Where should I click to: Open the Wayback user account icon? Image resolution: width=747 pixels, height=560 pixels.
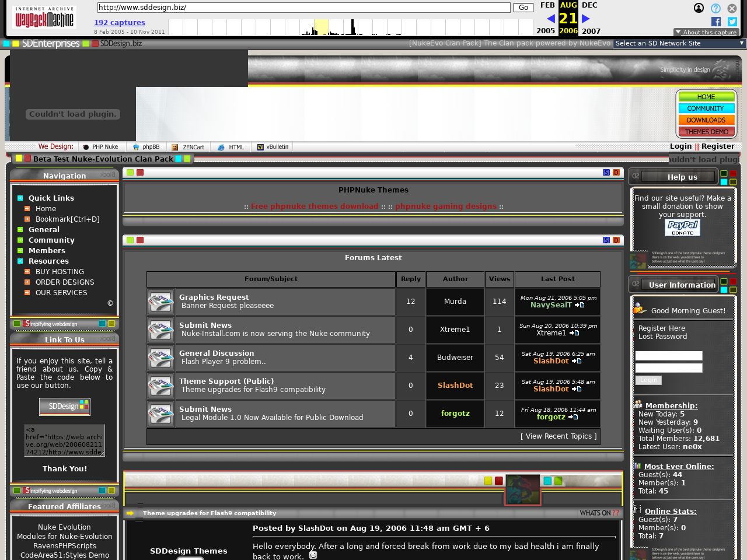699,8
